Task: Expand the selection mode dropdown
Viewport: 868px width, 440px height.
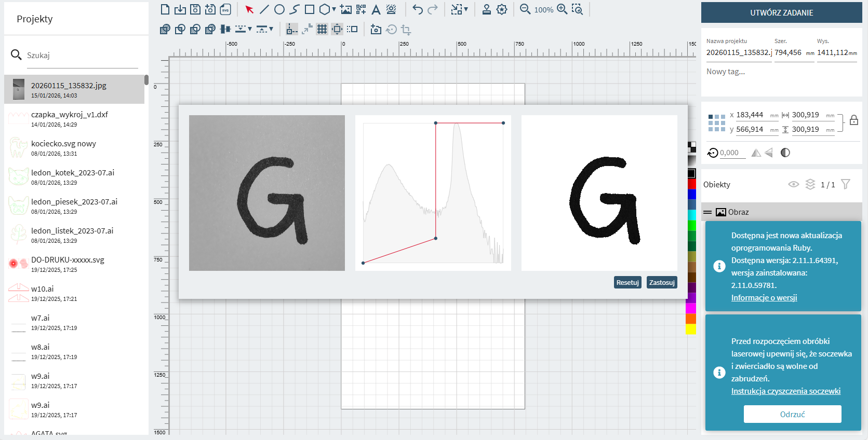Action: click(466, 9)
